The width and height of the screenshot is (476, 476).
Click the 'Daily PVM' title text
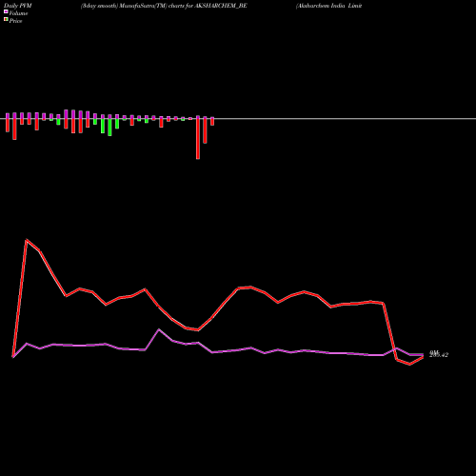[18, 6]
